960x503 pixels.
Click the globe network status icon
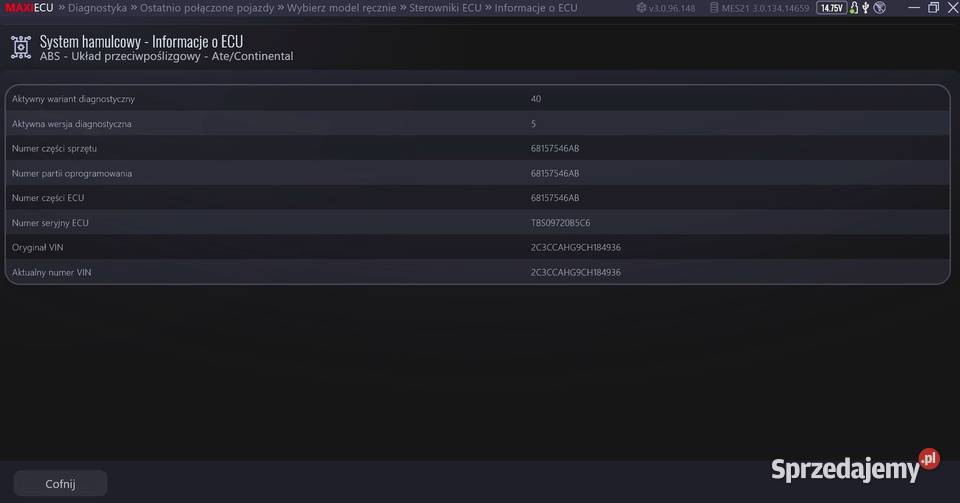(x=879, y=8)
